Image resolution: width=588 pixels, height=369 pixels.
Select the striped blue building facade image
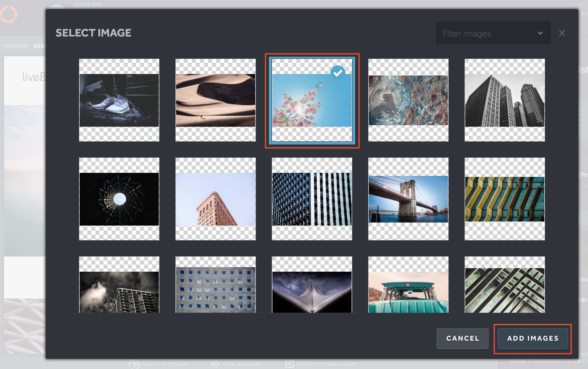[x=312, y=199]
